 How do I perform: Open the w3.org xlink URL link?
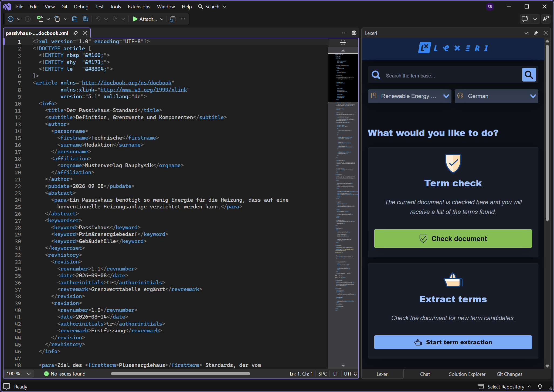point(144,90)
